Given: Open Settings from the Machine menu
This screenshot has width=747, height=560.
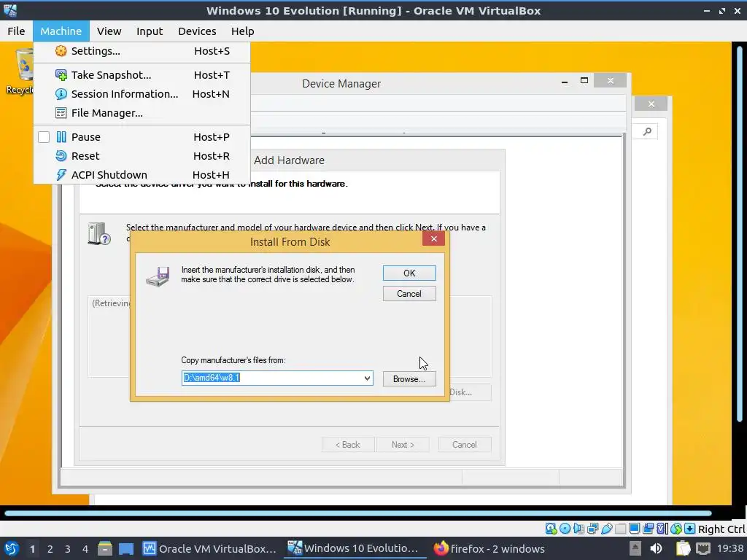Looking at the screenshot, I should pos(142,51).
